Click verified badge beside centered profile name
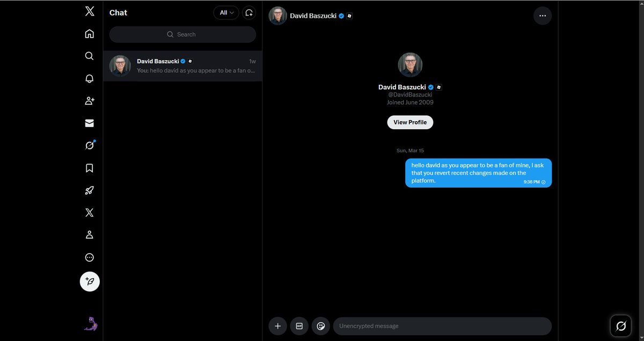644x341 pixels. [x=430, y=87]
